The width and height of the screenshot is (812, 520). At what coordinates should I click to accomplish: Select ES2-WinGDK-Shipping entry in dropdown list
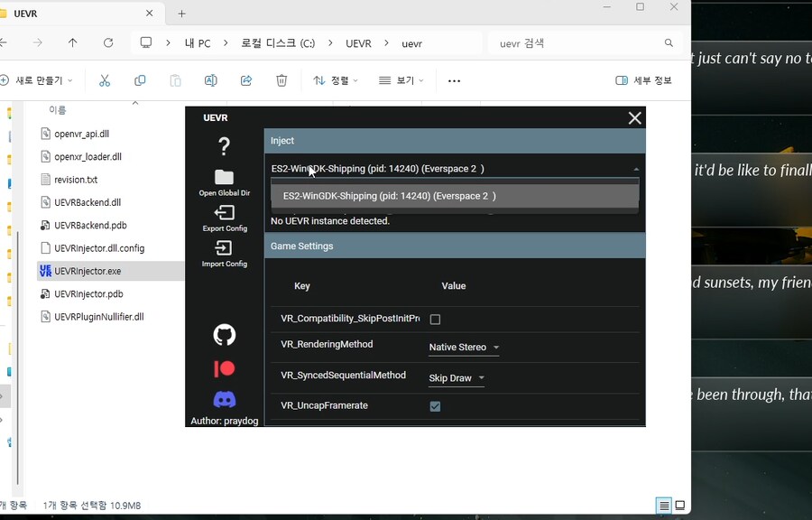point(455,196)
